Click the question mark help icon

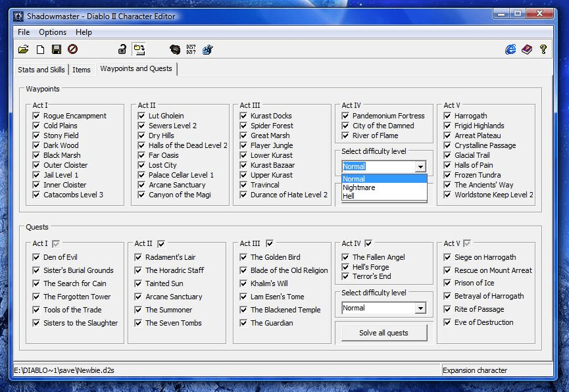[543, 49]
